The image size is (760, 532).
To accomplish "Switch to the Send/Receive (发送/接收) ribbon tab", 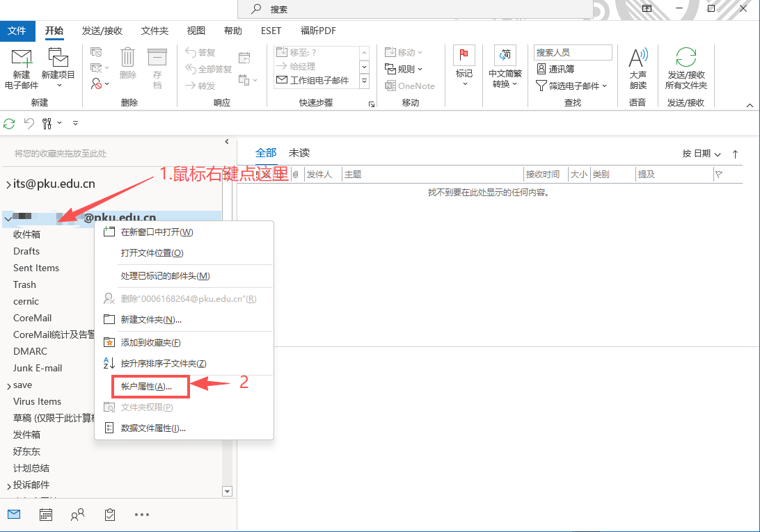I will coord(102,31).
